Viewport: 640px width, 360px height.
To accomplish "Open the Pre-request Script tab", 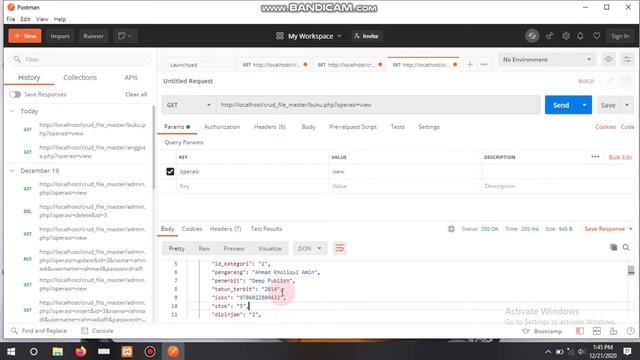I will pos(353,127).
